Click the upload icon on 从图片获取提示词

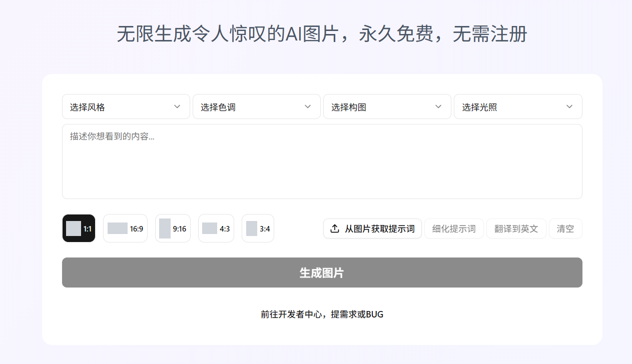335,228
